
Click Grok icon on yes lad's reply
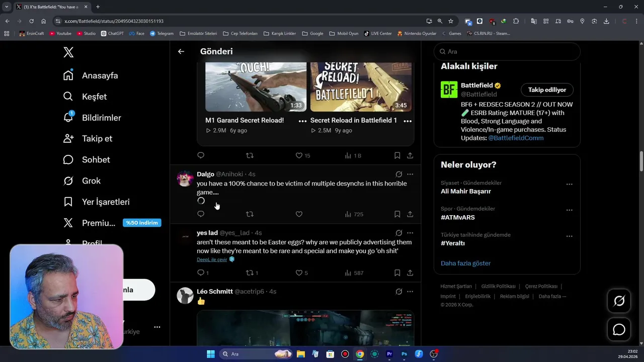coord(399,233)
